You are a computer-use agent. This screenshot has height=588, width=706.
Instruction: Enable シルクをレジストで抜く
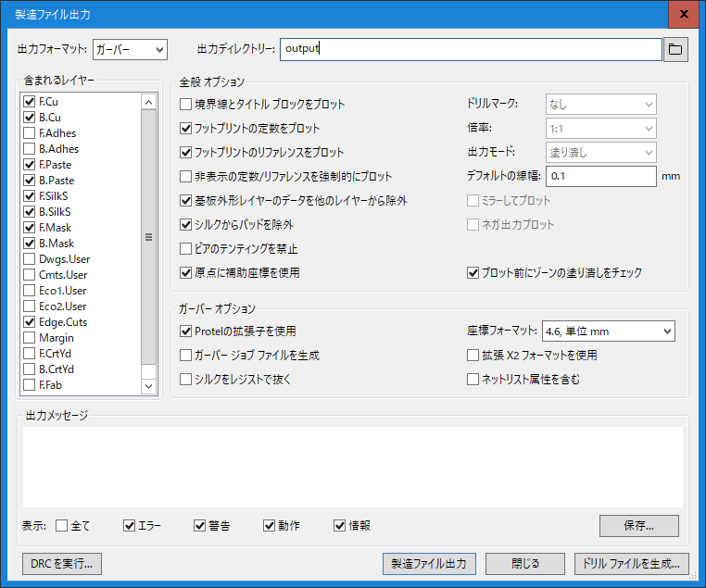tap(185, 380)
